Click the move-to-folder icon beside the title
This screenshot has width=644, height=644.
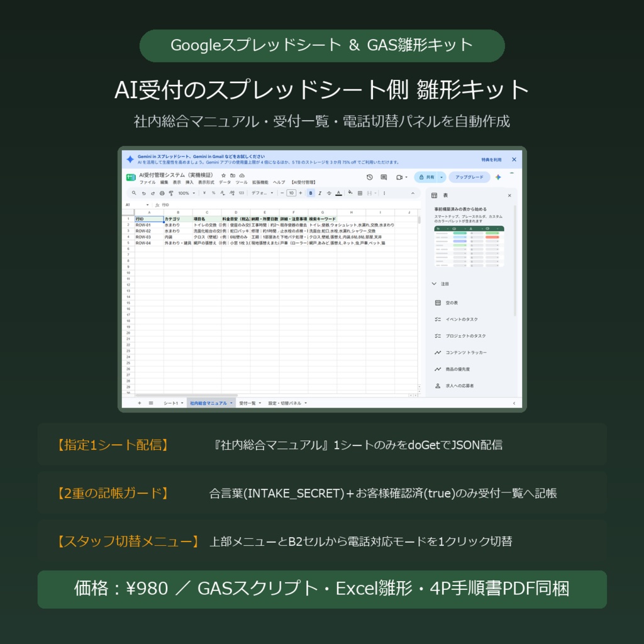pos(233,175)
